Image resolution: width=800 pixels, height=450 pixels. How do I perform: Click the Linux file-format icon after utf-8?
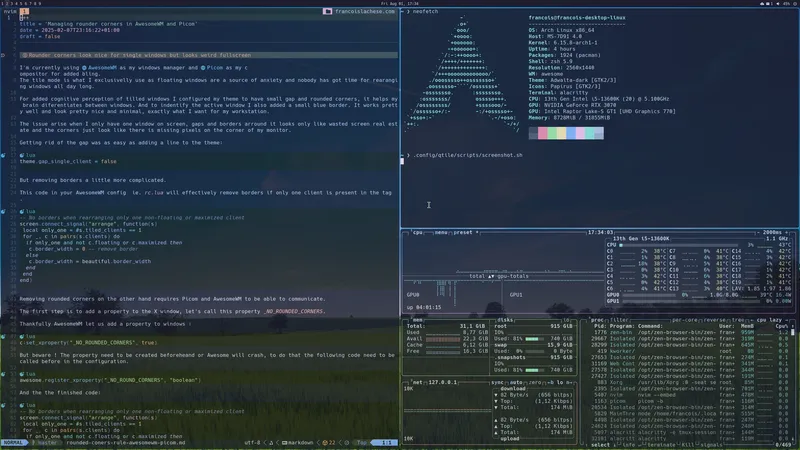pyautogui.click(x=271, y=443)
